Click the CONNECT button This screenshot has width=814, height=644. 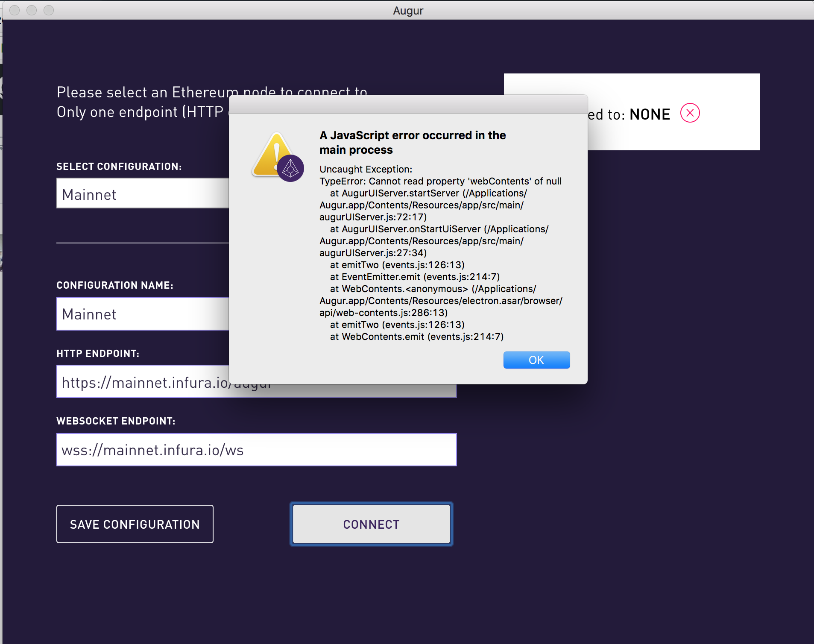pyautogui.click(x=371, y=524)
